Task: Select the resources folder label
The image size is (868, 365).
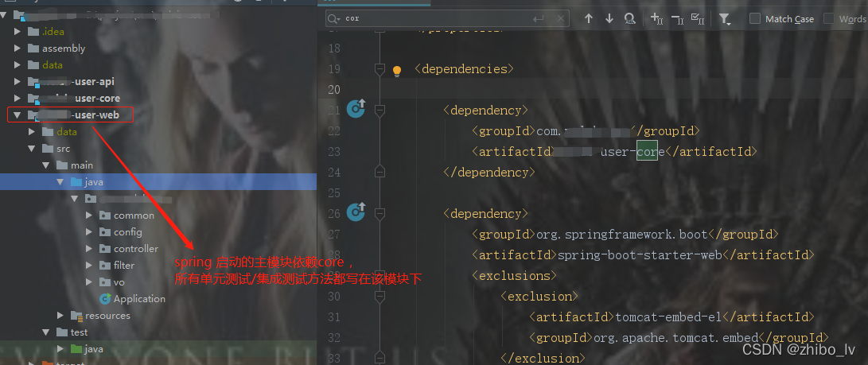Action: coord(108,316)
